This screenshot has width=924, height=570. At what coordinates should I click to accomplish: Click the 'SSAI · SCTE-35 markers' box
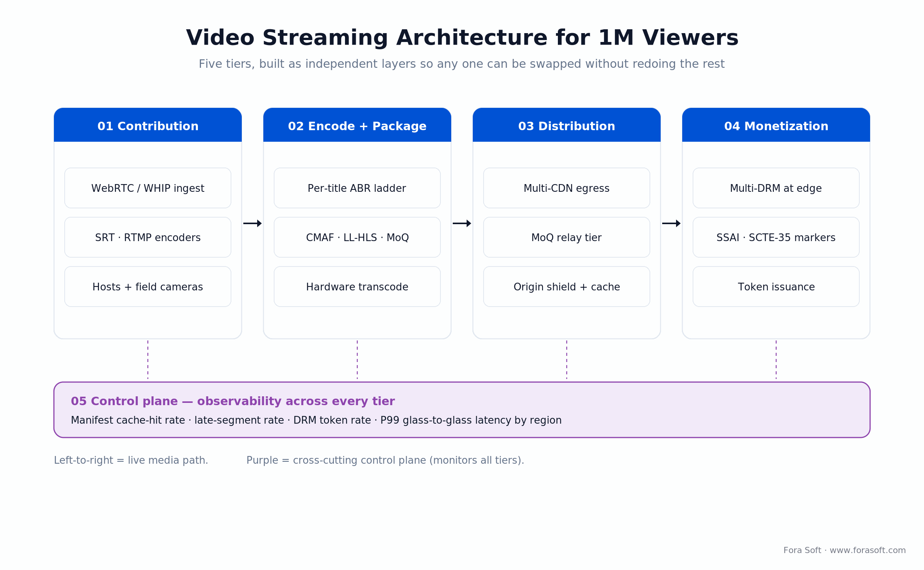(x=776, y=237)
